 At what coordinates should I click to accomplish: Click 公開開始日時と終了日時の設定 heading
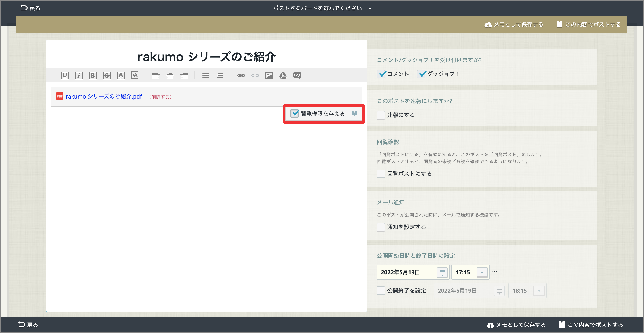click(x=416, y=256)
